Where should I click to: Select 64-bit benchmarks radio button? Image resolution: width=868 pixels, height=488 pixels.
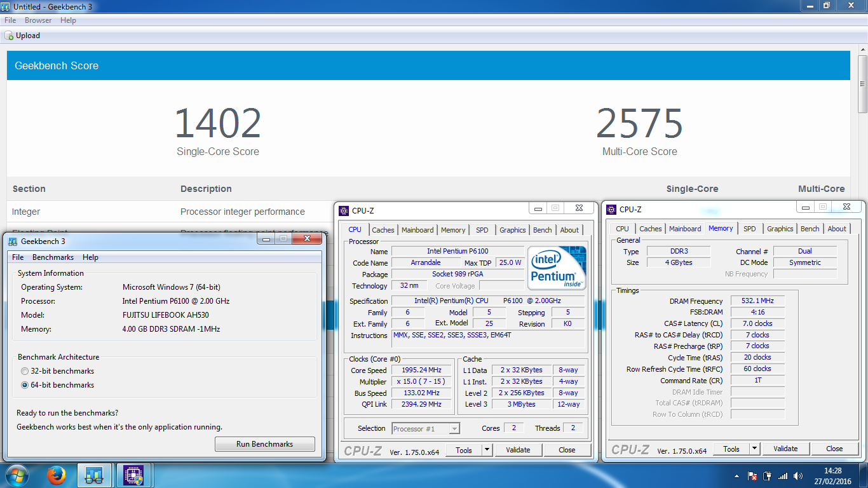coord(25,385)
